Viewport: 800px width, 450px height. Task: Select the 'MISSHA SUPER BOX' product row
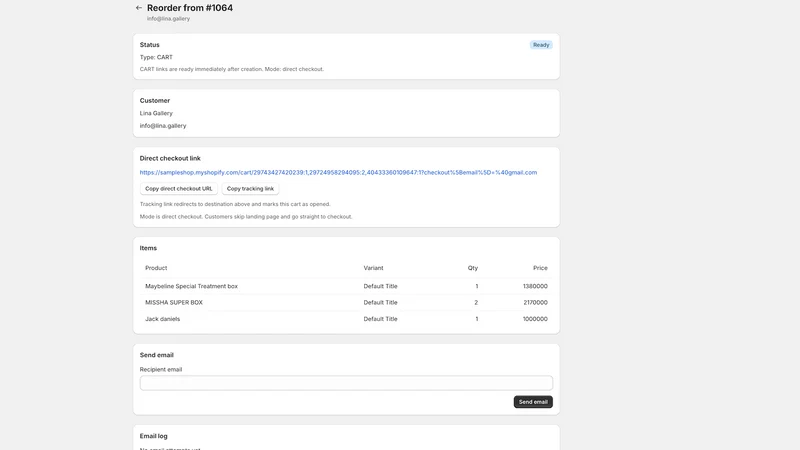[x=346, y=303]
